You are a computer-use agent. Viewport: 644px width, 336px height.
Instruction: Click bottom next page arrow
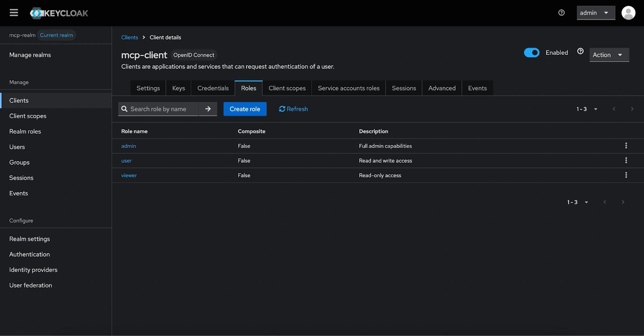click(x=623, y=202)
